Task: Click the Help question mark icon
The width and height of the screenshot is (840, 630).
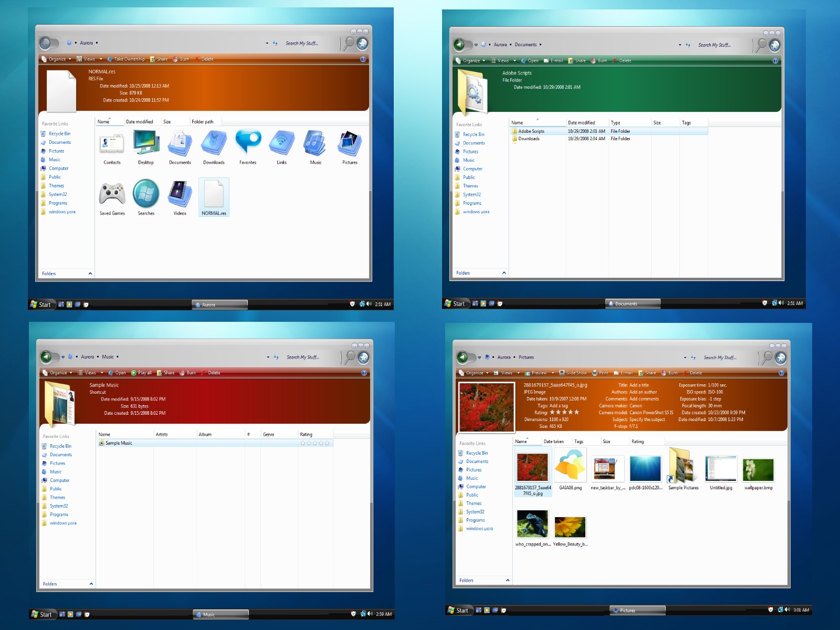Action: click(363, 59)
